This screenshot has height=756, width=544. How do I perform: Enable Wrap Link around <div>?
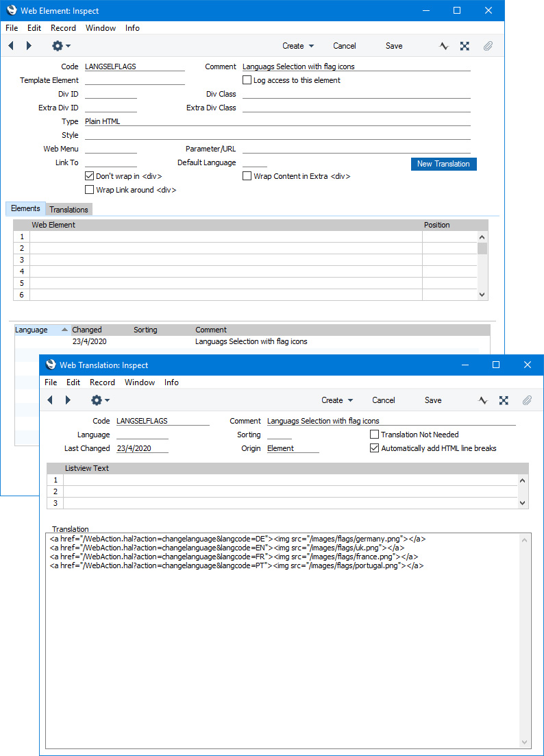pyautogui.click(x=89, y=189)
